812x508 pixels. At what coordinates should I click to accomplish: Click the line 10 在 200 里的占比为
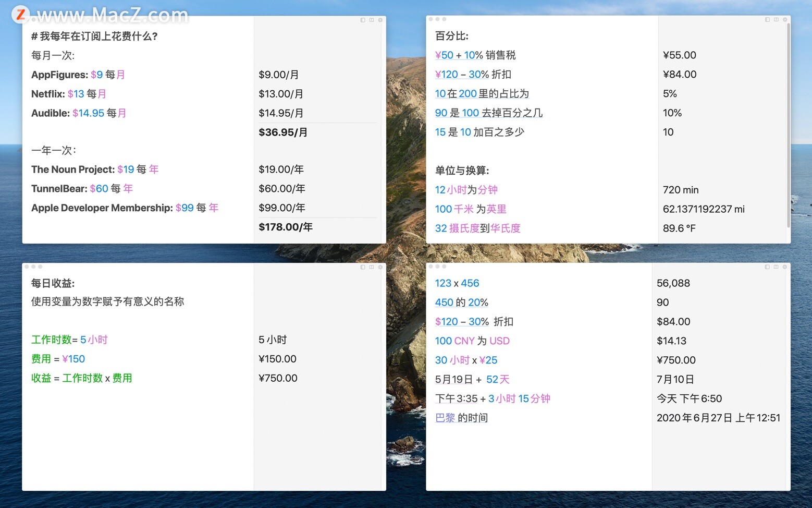pos(482,94)
